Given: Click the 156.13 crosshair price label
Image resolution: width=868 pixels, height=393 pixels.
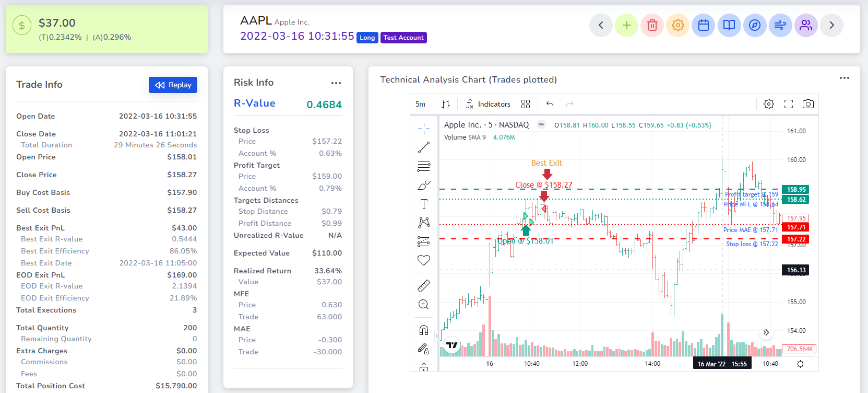Looking at the screenshot, I should pos(795,270).
